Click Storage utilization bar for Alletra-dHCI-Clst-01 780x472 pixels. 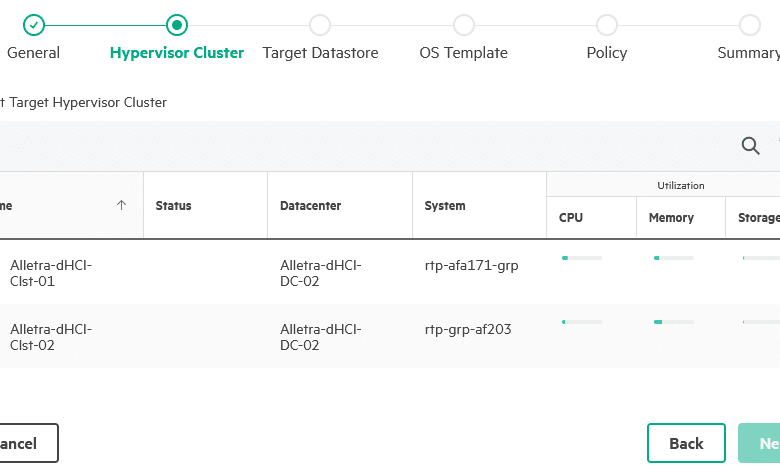coord(761,258)
